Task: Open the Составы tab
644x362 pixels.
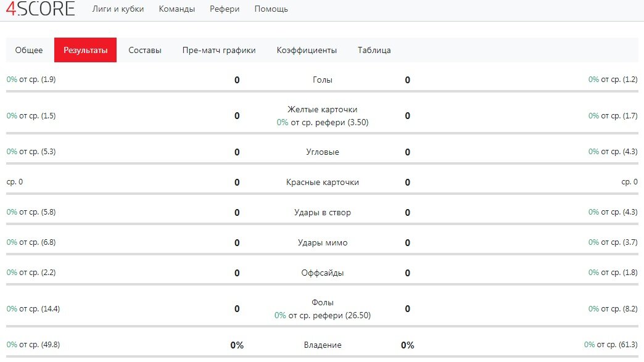Action: tap(145, 50)
